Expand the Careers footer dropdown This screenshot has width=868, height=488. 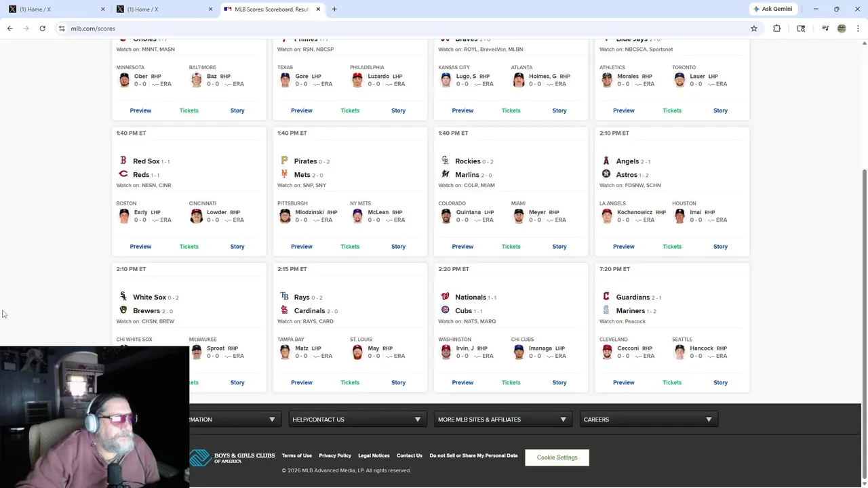pyautogui.click(x=648, y=420)
